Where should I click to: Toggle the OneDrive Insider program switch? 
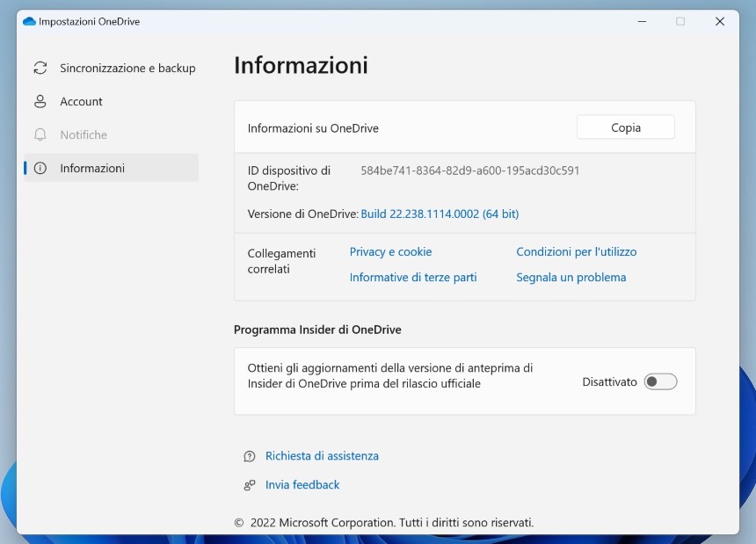(660, 381)
